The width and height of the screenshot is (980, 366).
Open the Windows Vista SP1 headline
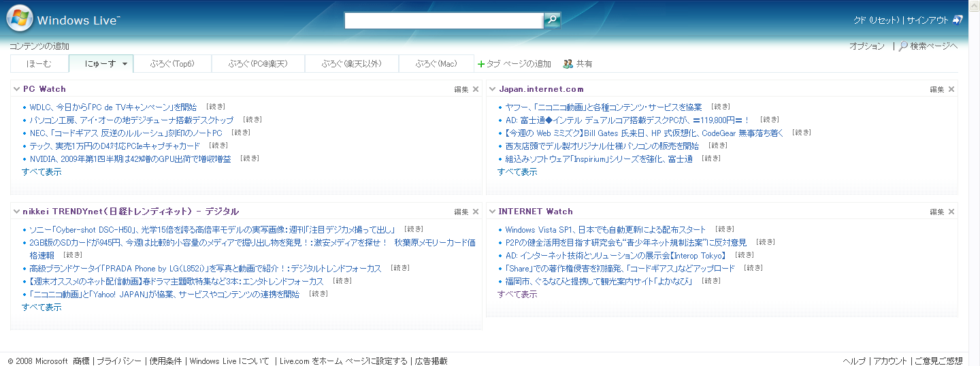606,229
